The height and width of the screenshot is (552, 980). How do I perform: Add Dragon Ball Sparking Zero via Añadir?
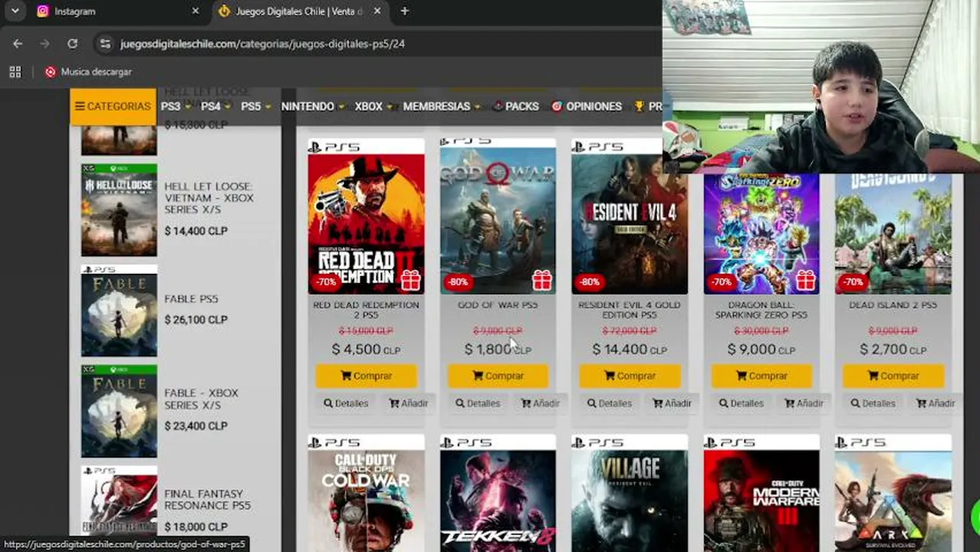[804, 403]
